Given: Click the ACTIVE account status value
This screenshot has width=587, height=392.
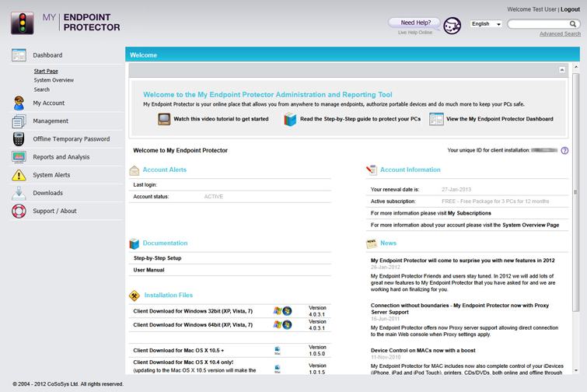Looking at the screenshot, I should tap(213, 197).
